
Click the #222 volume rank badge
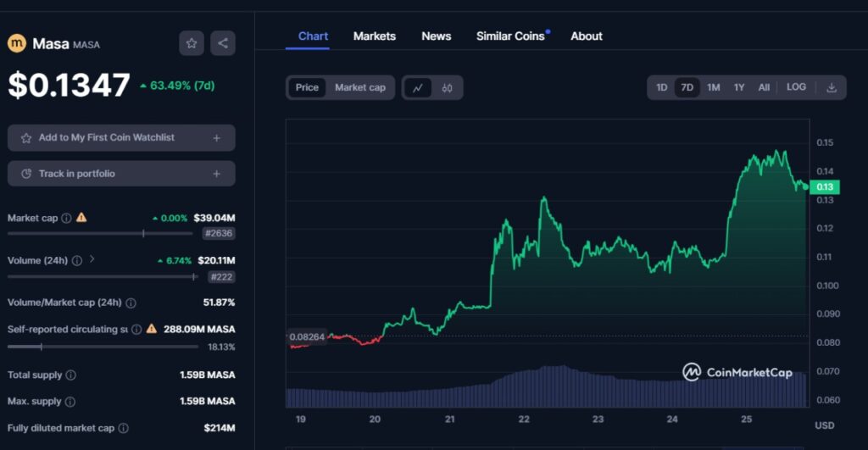click(221, 277)
